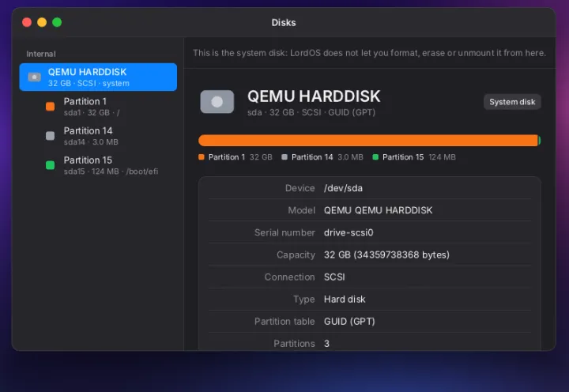Click the Hard disk type value
This screenshot has width=569, height=392.
(x=345, y=299)
